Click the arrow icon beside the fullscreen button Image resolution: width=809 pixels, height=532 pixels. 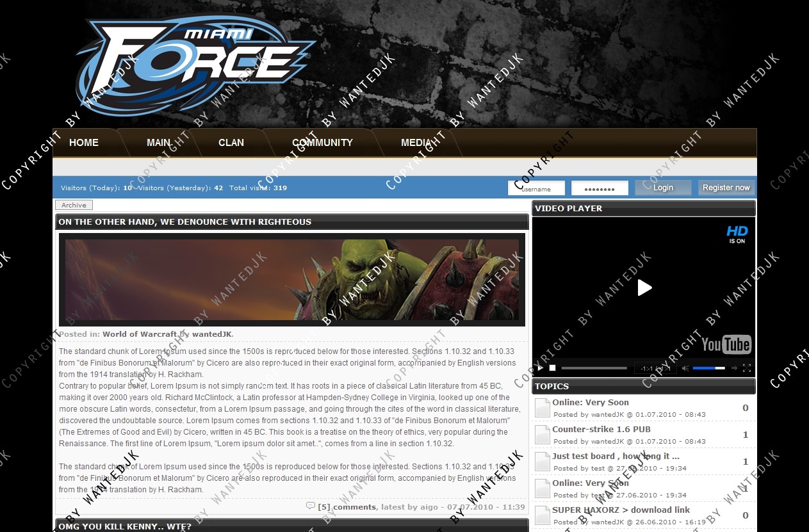pos(734,368)
